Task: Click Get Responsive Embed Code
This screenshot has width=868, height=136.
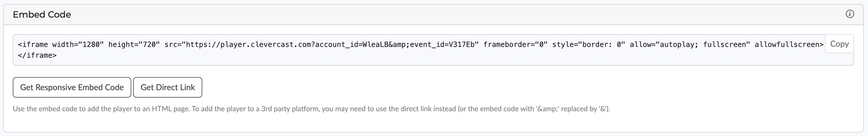Action: [72, 87]
